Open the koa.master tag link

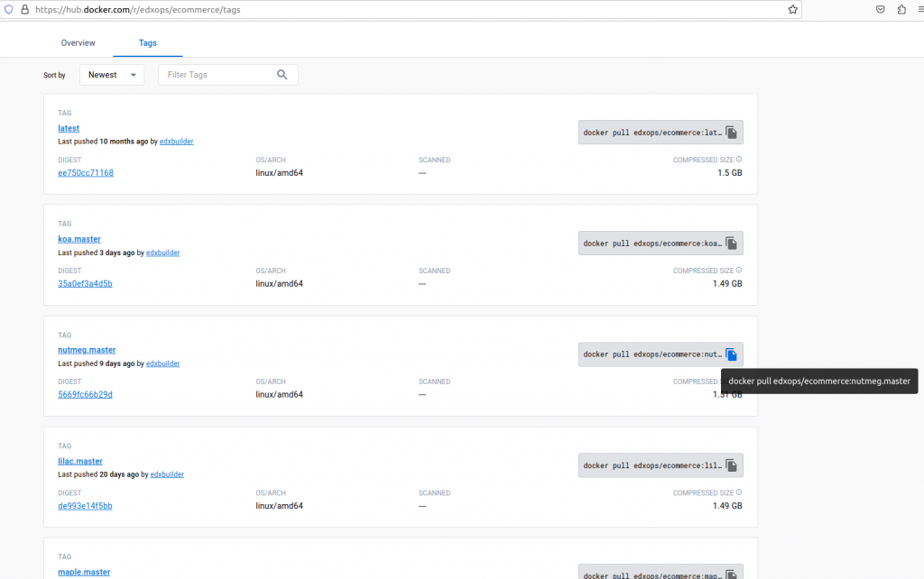tap(79, 239)
